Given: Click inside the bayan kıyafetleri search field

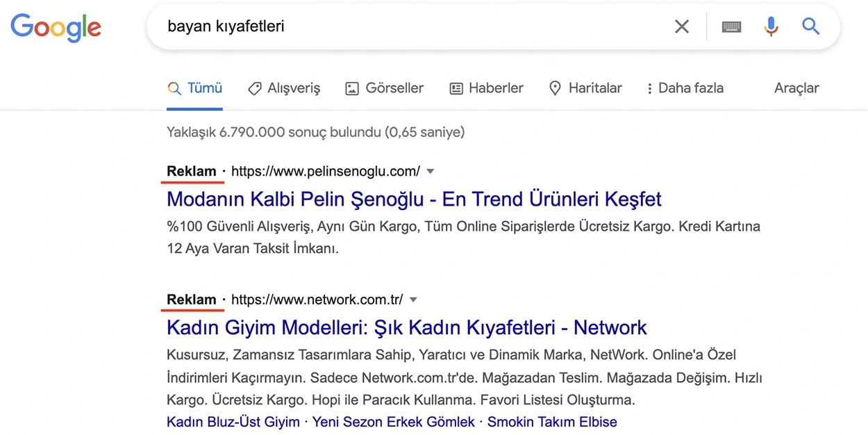Looking at the screenshot, I should (410, 26).
